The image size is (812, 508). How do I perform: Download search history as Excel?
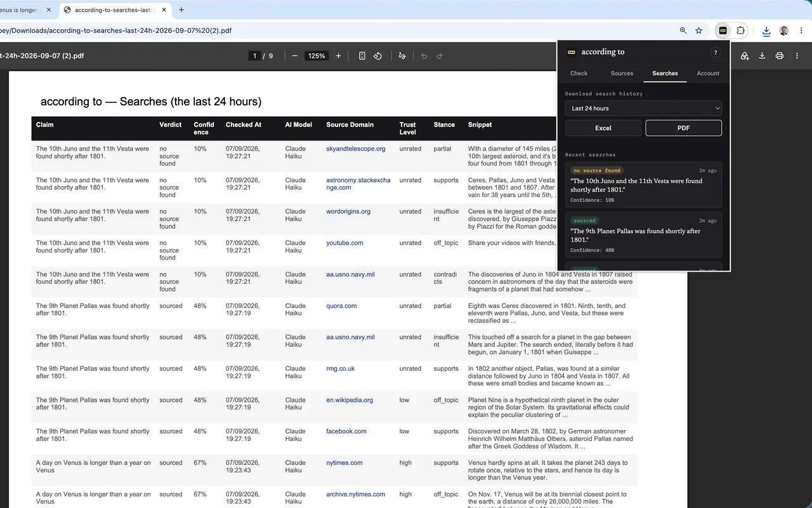coord(603,128)
